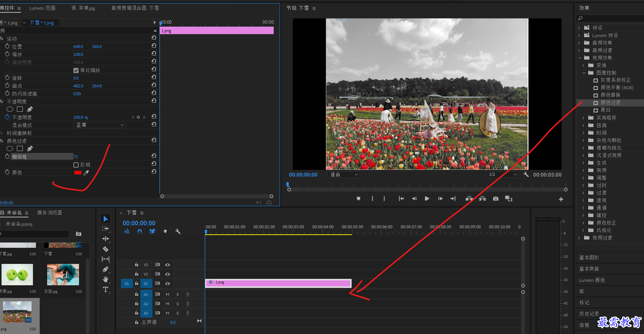Reset the Color Pass effect
The width and height of the screenshot is (644, 334).
(154, 140)
